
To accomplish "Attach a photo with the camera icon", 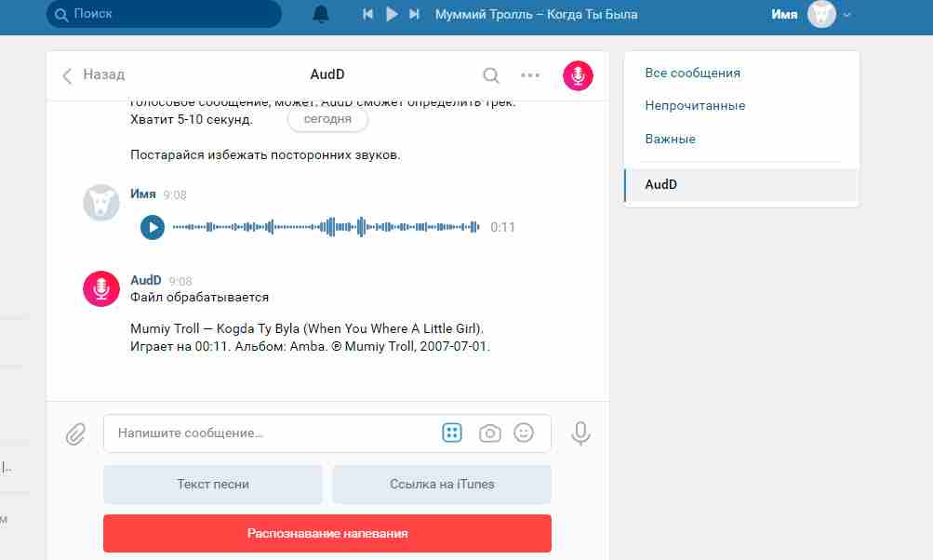I will [489, 433].
